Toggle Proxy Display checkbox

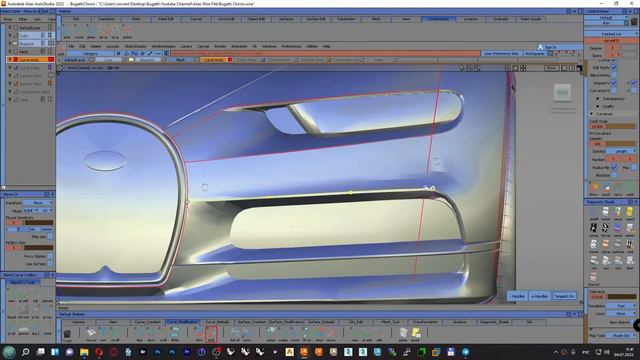pos(50,256)
